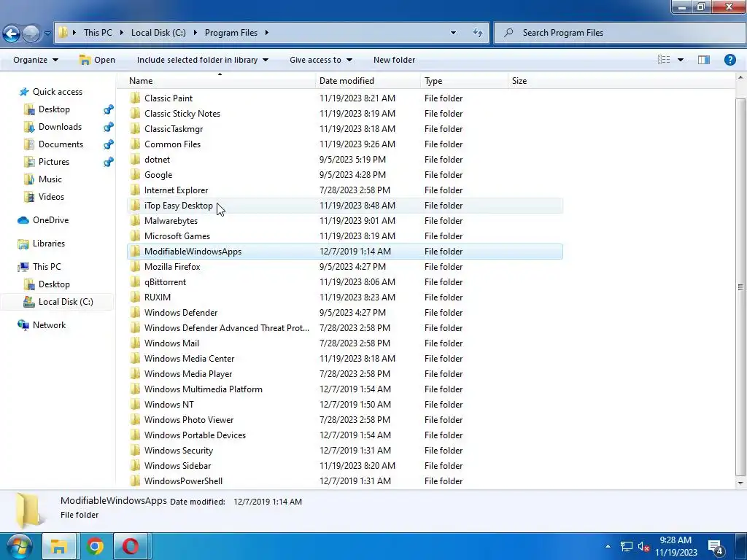Select the Windows Defender folder name
747x560 pixels.
pos(181,312)
